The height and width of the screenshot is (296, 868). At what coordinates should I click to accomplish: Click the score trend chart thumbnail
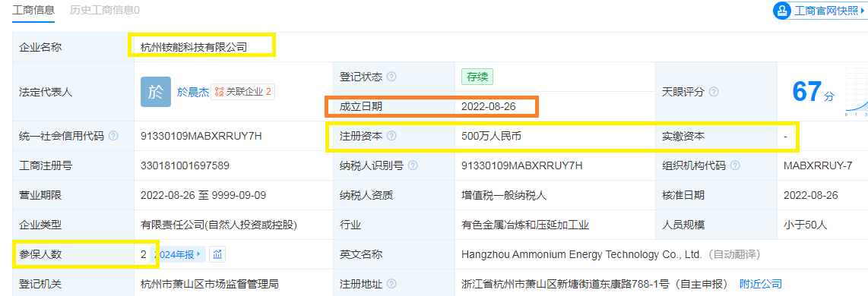tap(857, 93)
